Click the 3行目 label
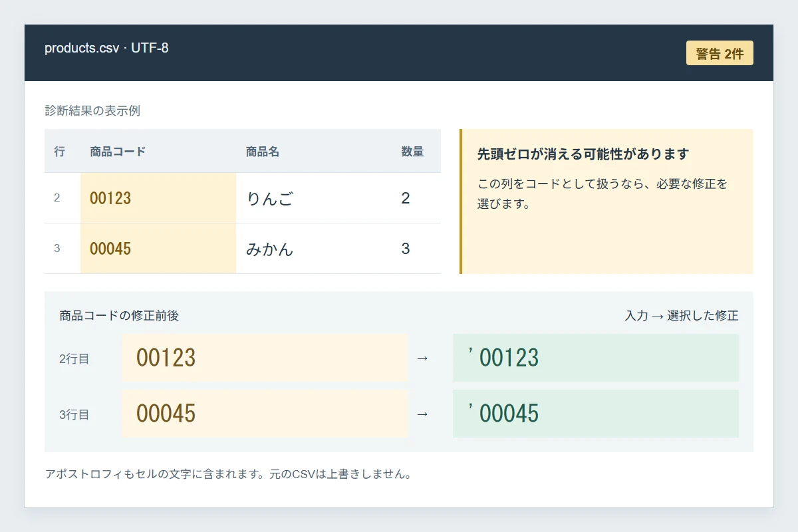 click(74, 415)
